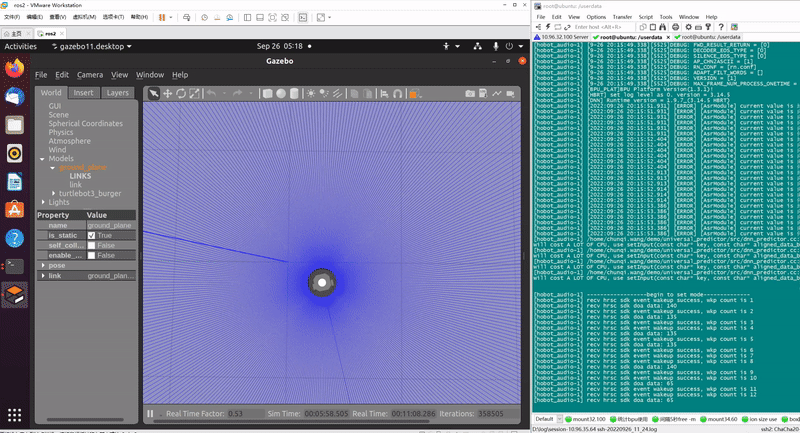Click the VMware snapshot clock icon
Screen dimensions: 800x433
coord(204,17)
